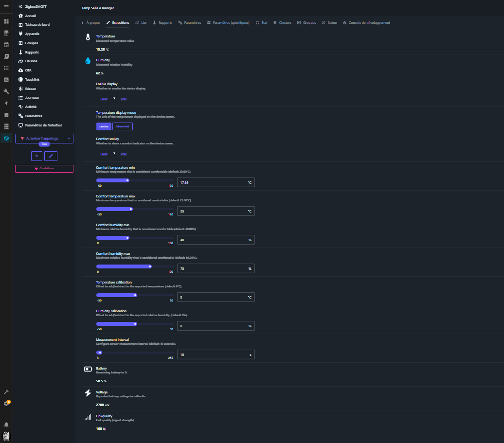This screenshot has height=443, width=504.
Task: Collapse sidebar with the Zigbee2MQTT chevrons
Action: (20, 6)
